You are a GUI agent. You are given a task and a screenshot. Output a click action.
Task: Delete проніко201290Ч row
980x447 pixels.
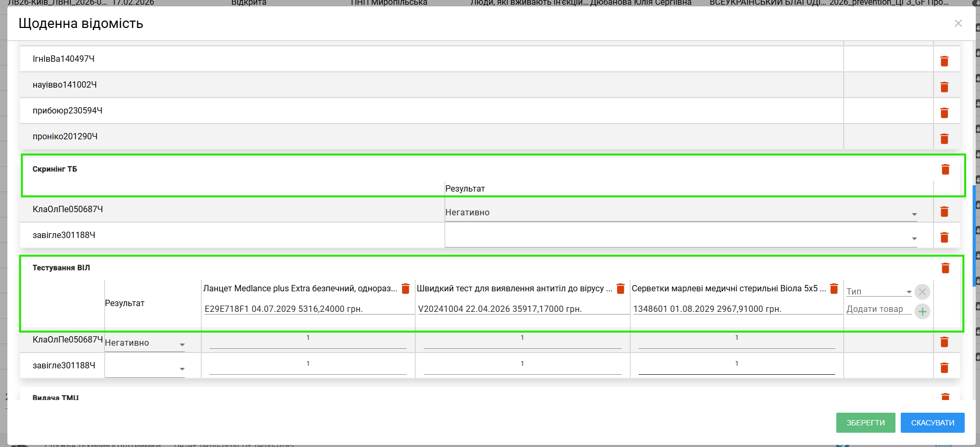pyautogui.click(x=944, y=139)
